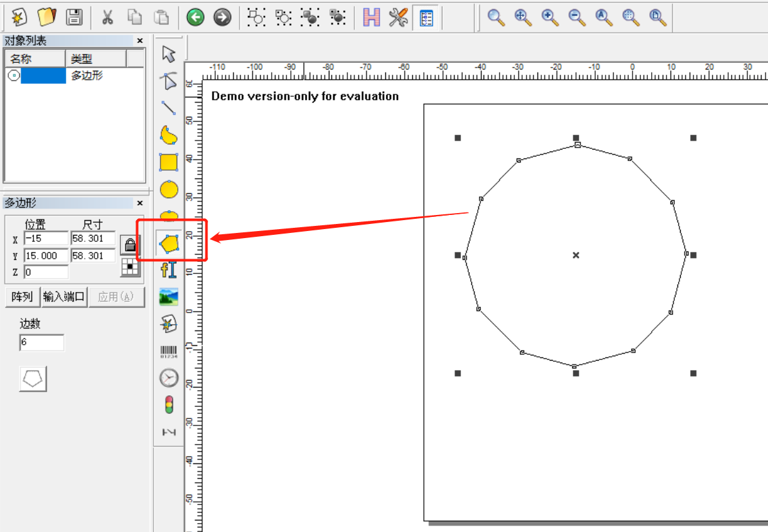Click the save disk icon
This screenshot has width=768, height=532.
(x=74, y=17)
